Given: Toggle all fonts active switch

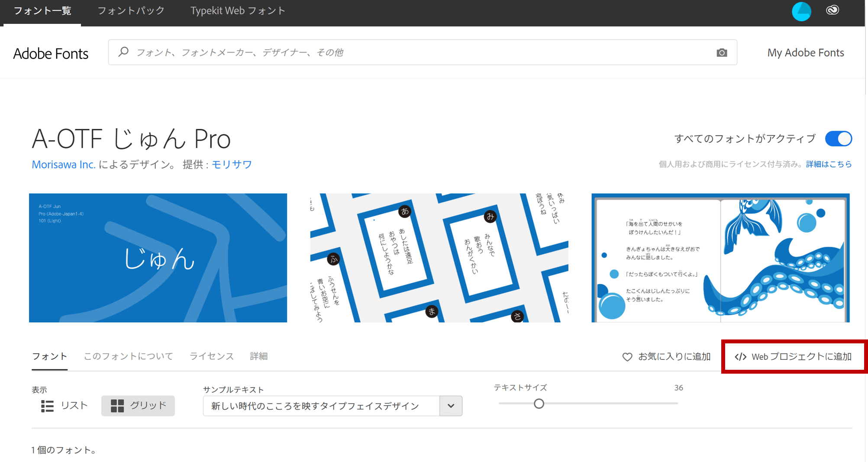Looking at the screenshot, I should [838, 139].
